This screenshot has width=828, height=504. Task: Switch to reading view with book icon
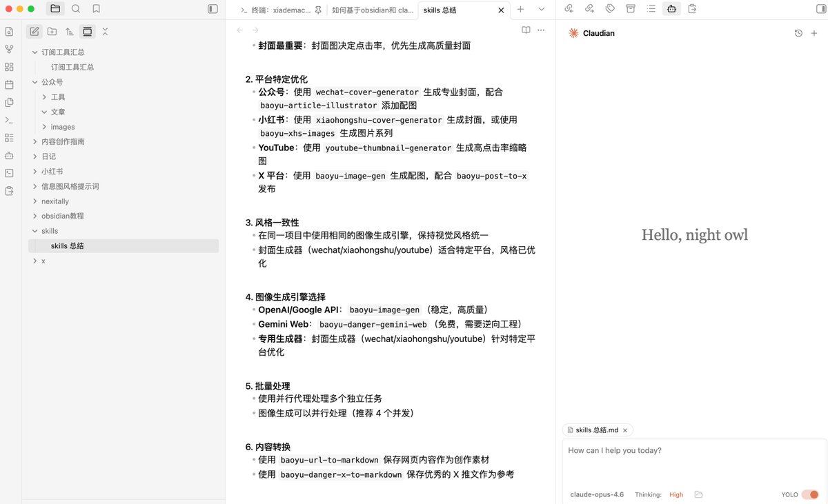tap(526, 30)
